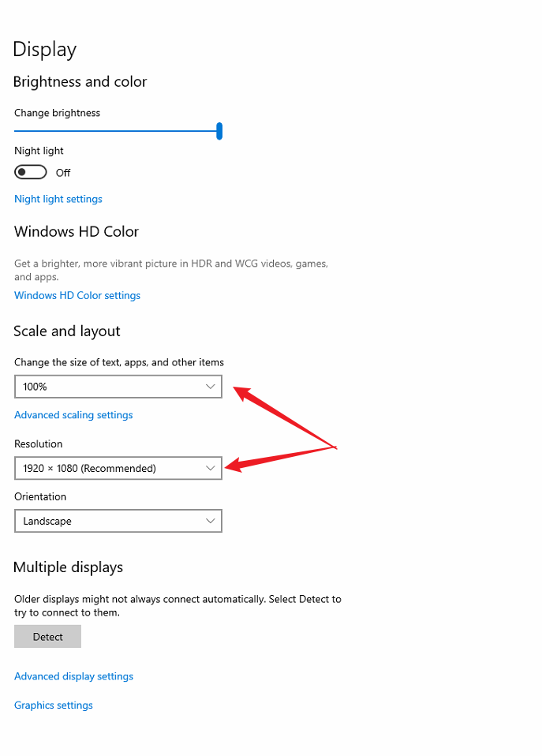Toggle the Night light switch
Screen dimensions: 542x756
(x=31, y=172)
